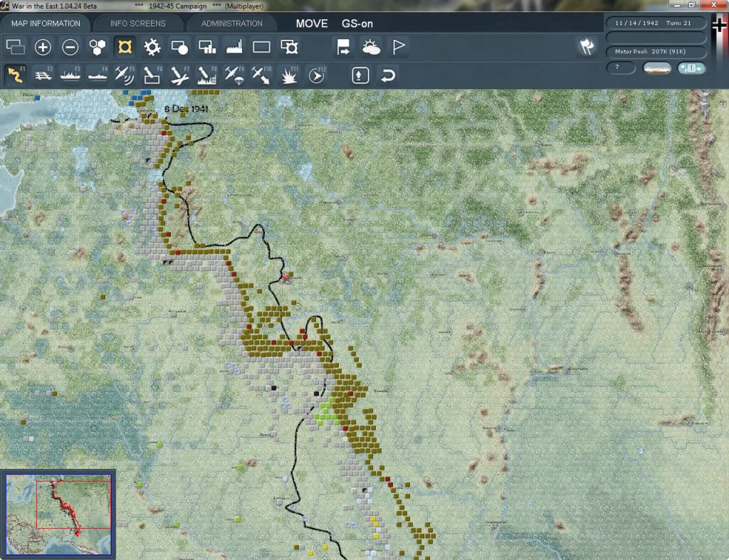
Task: Toggle the weather sun-and-cloud icon
Action: (371, 47)
